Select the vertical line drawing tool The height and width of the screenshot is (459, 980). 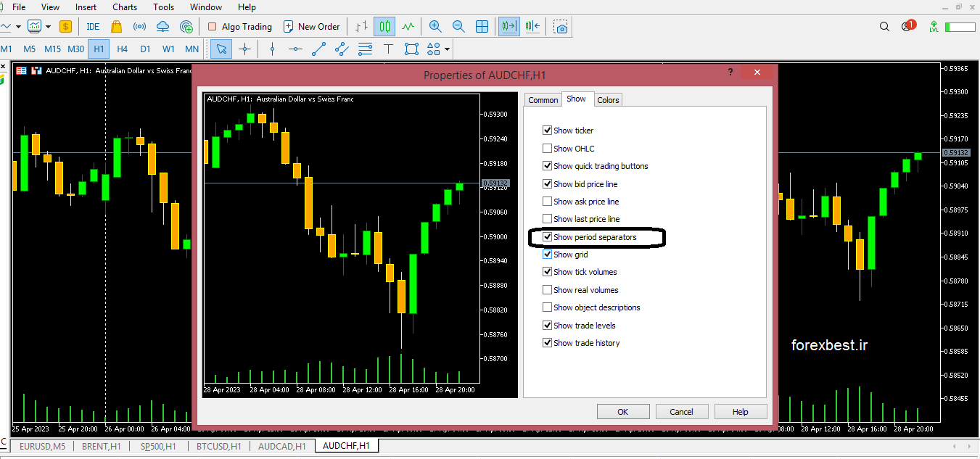(272, 49)
